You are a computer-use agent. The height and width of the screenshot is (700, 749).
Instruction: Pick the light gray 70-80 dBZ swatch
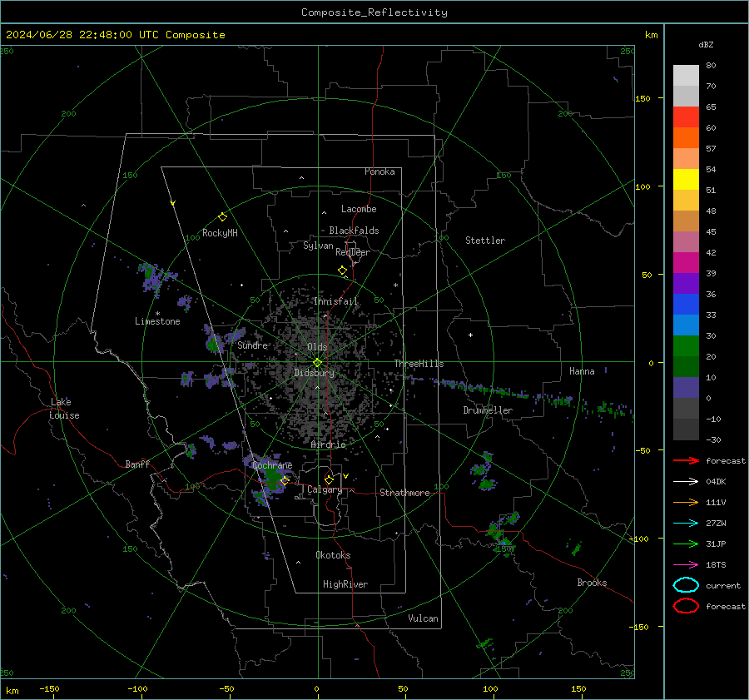pyautogui.click(x=686, y=76)
